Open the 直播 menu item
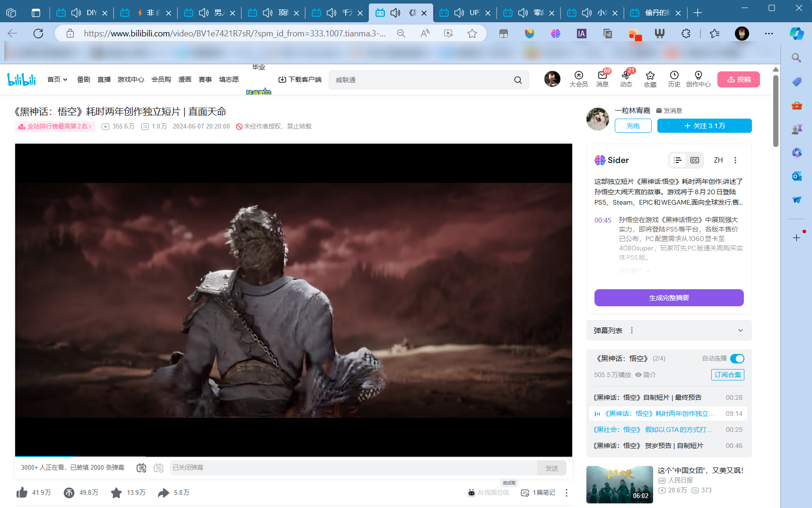This screenshot has height=508, width=812. 104,79
